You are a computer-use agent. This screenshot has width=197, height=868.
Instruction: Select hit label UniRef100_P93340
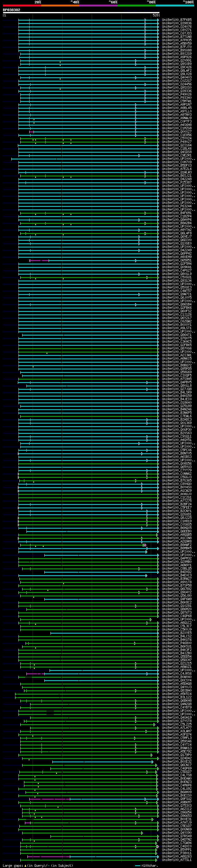[177, 98]
